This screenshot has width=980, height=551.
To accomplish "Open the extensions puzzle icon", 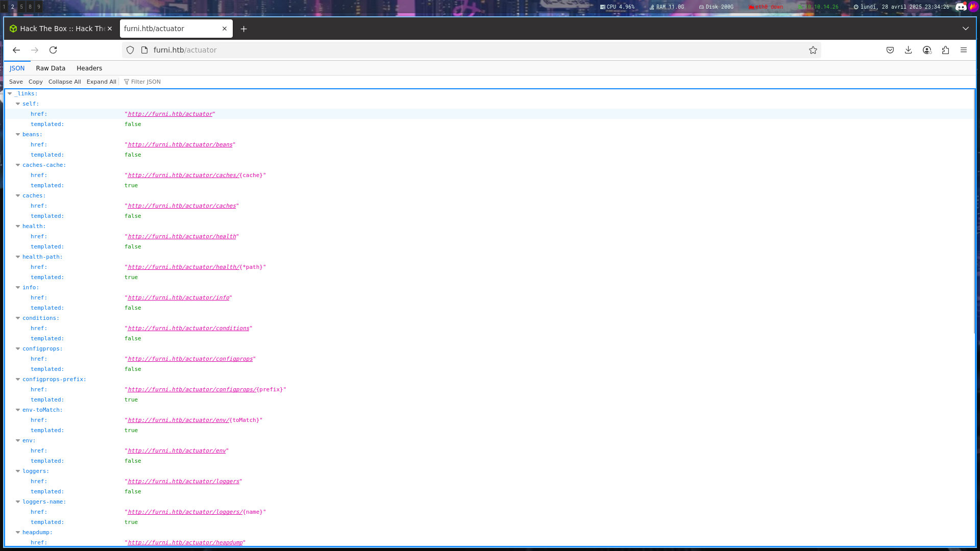I will 945,50.
